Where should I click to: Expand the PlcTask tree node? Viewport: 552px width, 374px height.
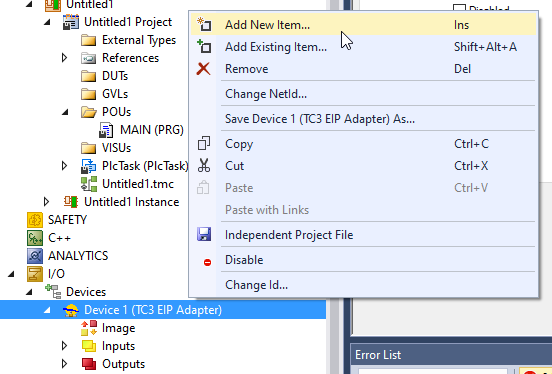pos(64,166)
